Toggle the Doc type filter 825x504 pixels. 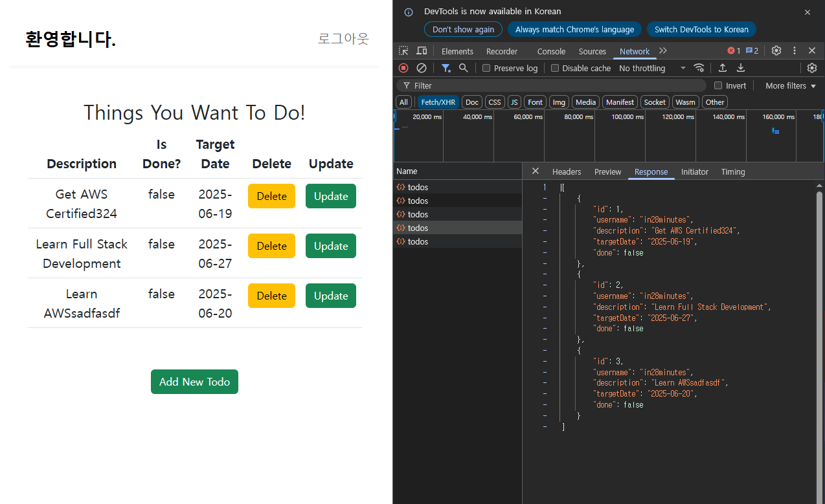(x=472, y=102)
